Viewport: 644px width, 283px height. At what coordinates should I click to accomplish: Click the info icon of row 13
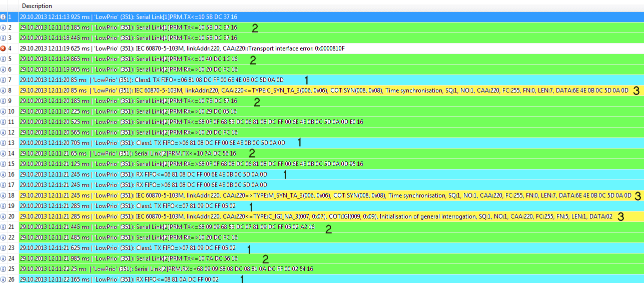coord(4,143)
